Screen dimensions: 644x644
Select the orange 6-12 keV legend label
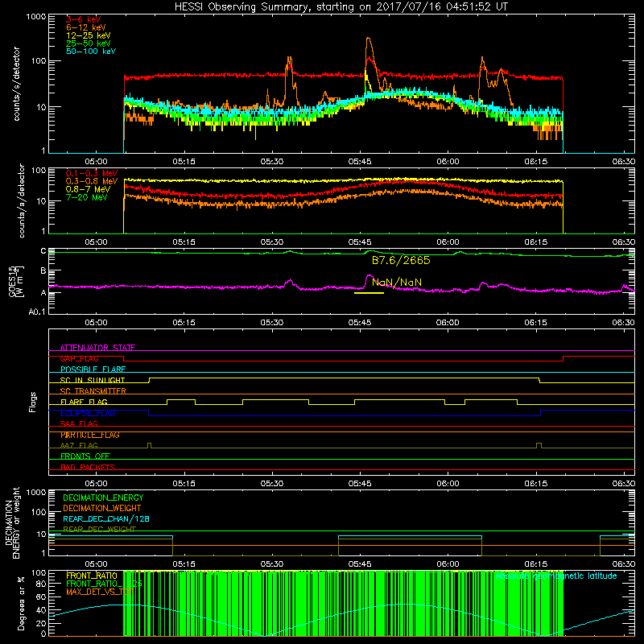[x=86, y=27]
